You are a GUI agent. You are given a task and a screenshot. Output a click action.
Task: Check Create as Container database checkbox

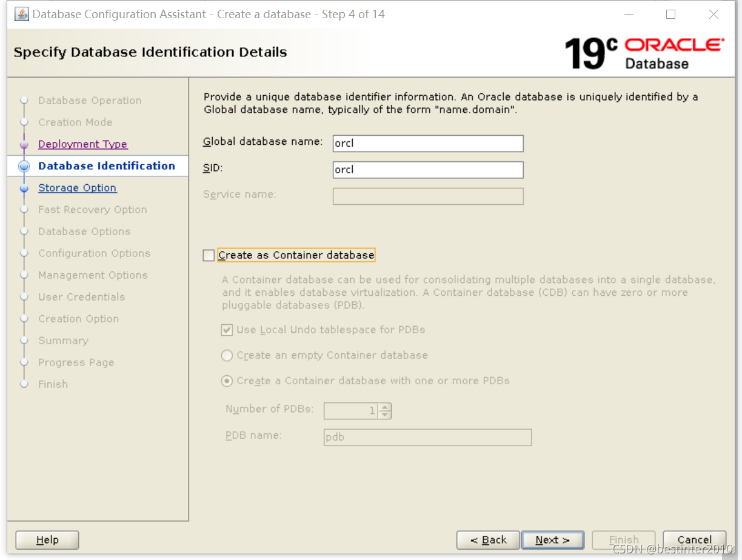(209, 256)
